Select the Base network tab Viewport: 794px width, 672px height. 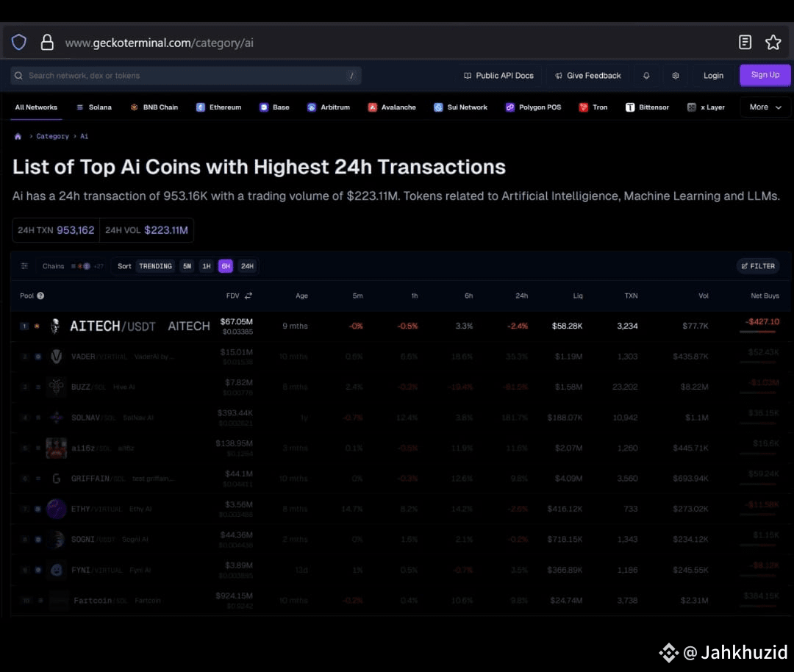[x=274, y=107]
